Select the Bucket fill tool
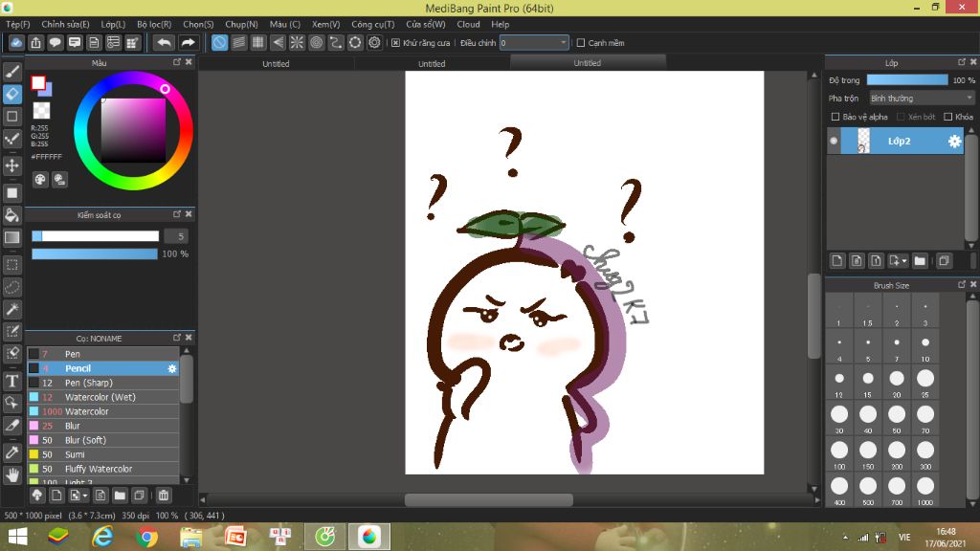 (x=11, y=215)
